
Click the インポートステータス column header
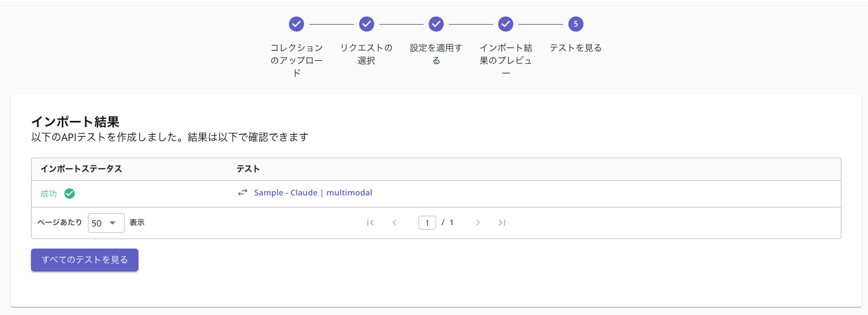click(81, 169)
